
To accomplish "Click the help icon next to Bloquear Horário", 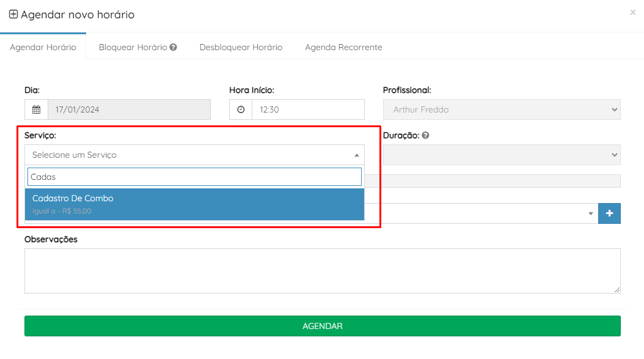I will 174,47.
